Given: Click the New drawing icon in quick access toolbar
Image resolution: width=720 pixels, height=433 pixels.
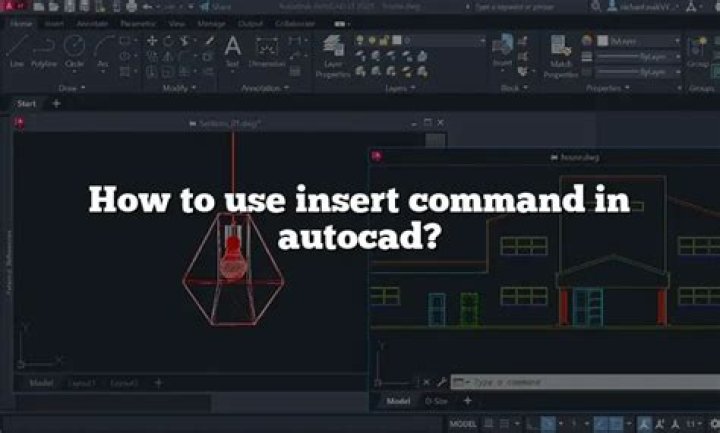Looking at the screenshot, I should (39, 6).
